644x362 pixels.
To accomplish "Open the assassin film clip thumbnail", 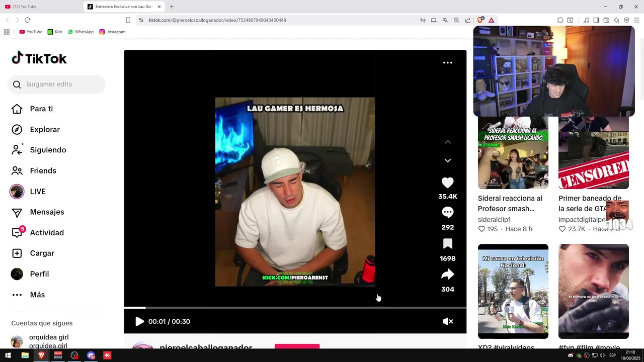I will point(594,292).
